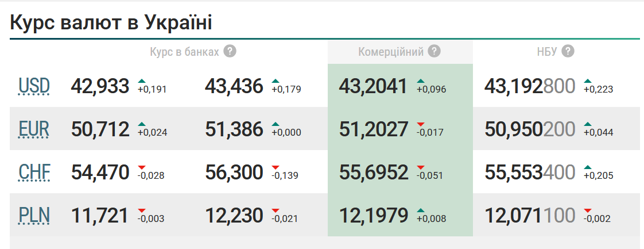Image resolution: width=644 pixels, height=249 pixels.
Task: Click the help icon beside Курс в банках
Action: click(230, 51)
